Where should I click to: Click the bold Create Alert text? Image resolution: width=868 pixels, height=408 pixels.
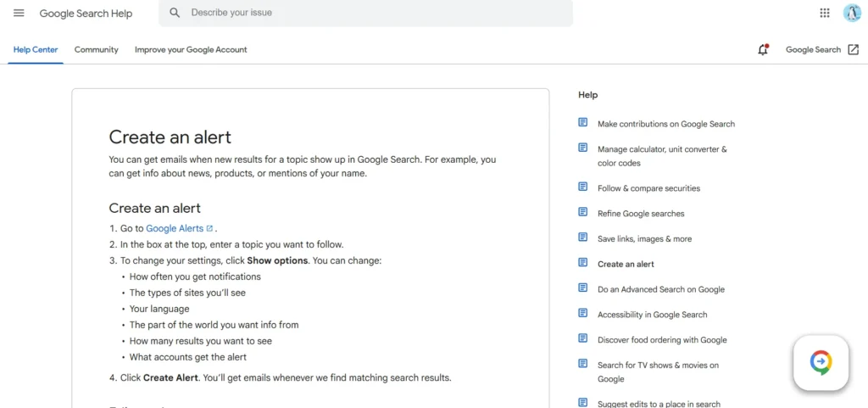(x=170, y=378)
